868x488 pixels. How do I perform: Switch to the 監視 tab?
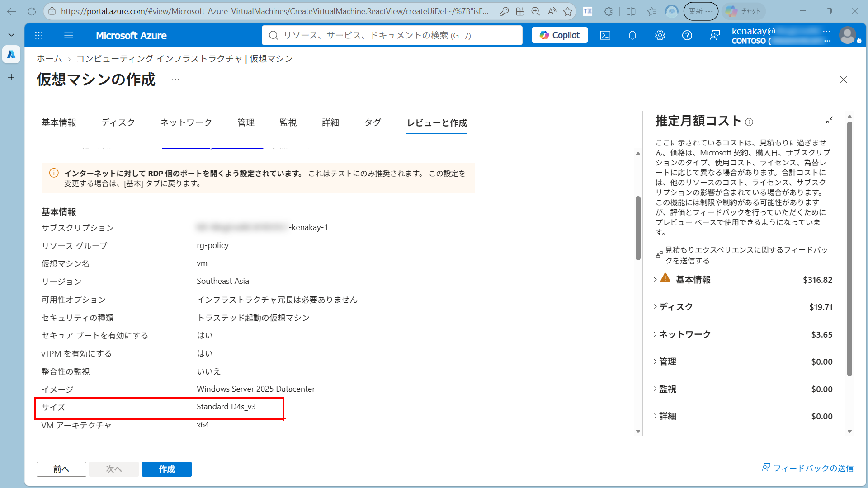288,122
